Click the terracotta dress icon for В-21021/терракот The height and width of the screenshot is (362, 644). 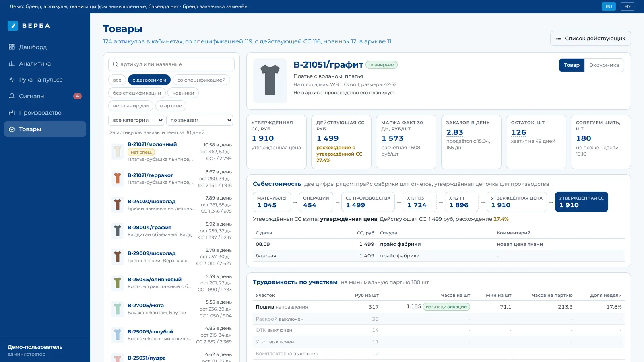click(118, 179)
